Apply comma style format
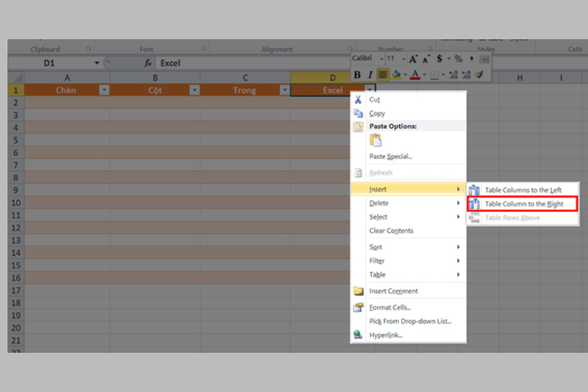Screen dimensions: 588x392 click(x=471, y=59)
